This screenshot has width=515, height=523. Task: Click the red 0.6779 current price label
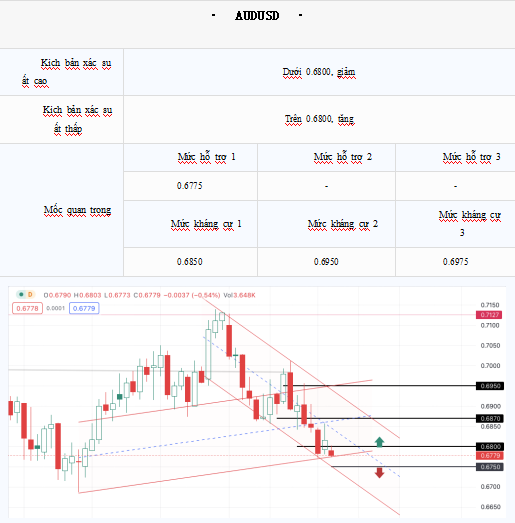(x=490, y=455)
